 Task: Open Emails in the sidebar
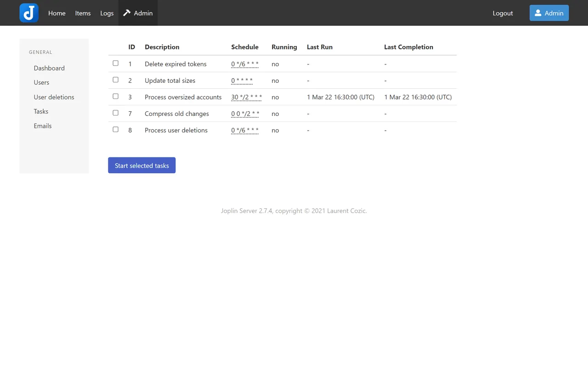[43, 126]
